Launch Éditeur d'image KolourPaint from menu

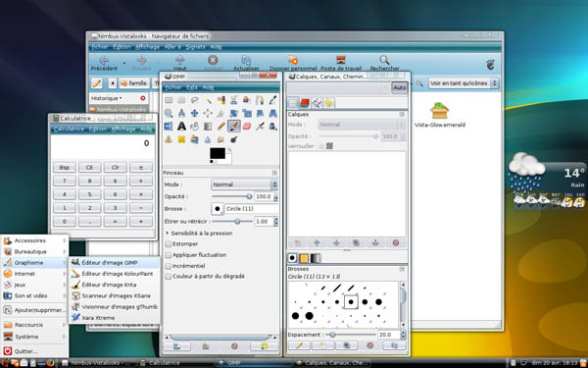(x=115, y=274)
